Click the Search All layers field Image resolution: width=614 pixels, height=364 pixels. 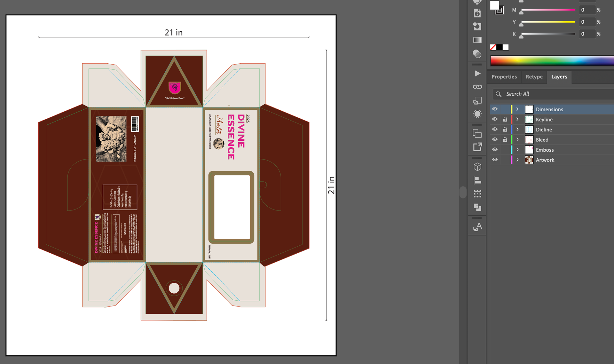pyautogui.click(x=554, y=94)
